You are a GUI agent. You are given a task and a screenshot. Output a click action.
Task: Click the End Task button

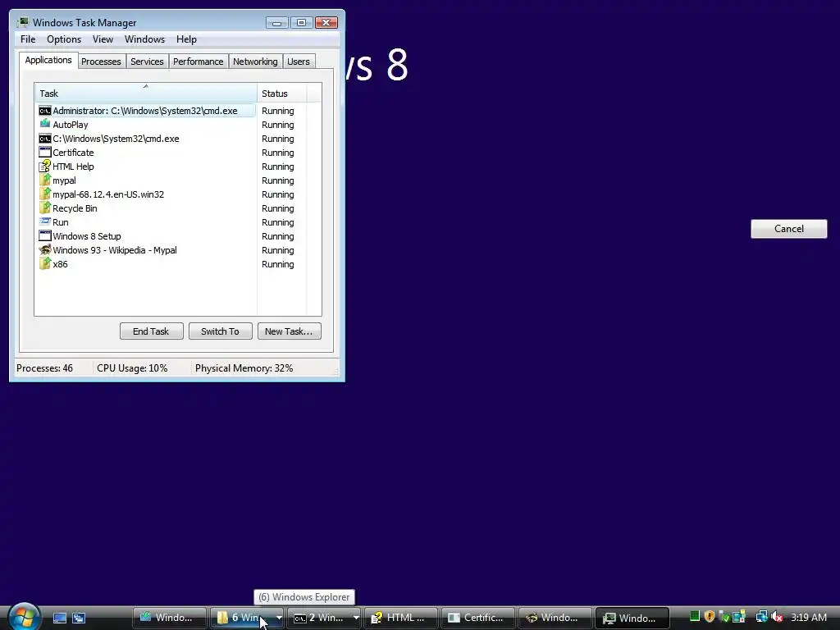click(151, 331)
